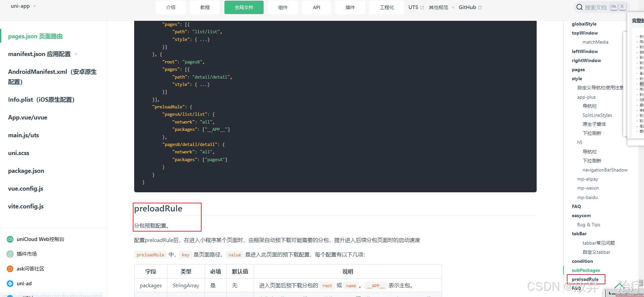Click the 插件市场 icon
644x297 pixels.
pos(10,254)
